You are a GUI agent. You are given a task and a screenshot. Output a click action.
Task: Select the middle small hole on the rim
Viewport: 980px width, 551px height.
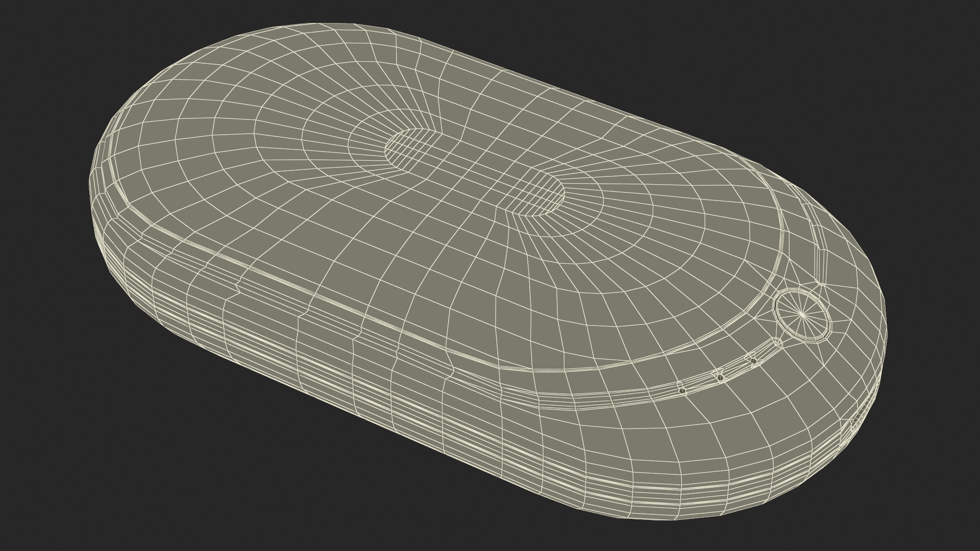point(720,378)
